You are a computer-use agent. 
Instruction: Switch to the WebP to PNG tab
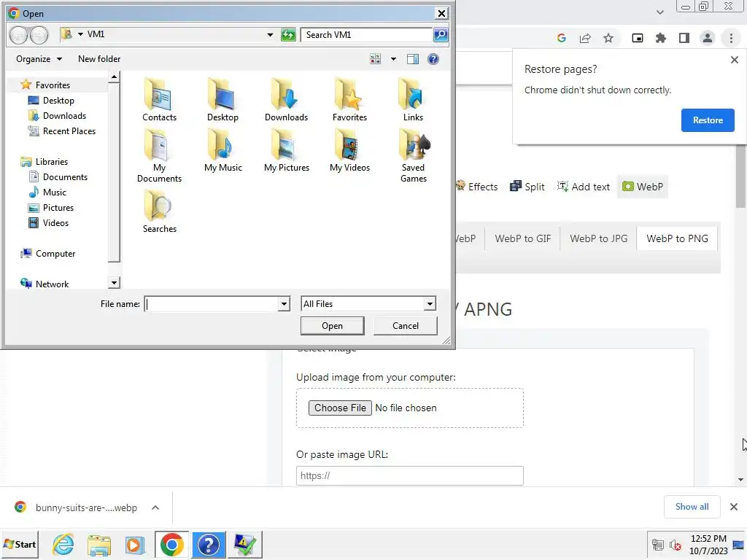tap(677, 238)
